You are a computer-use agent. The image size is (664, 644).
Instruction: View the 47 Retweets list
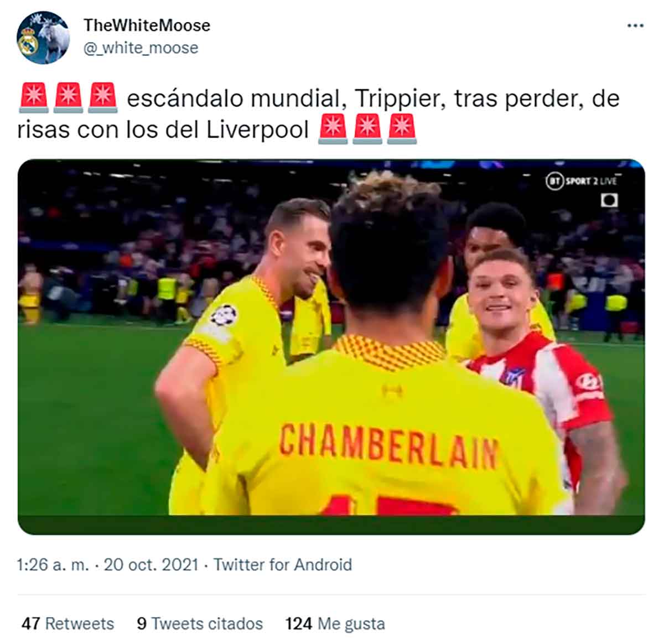(x=68, y=624)
